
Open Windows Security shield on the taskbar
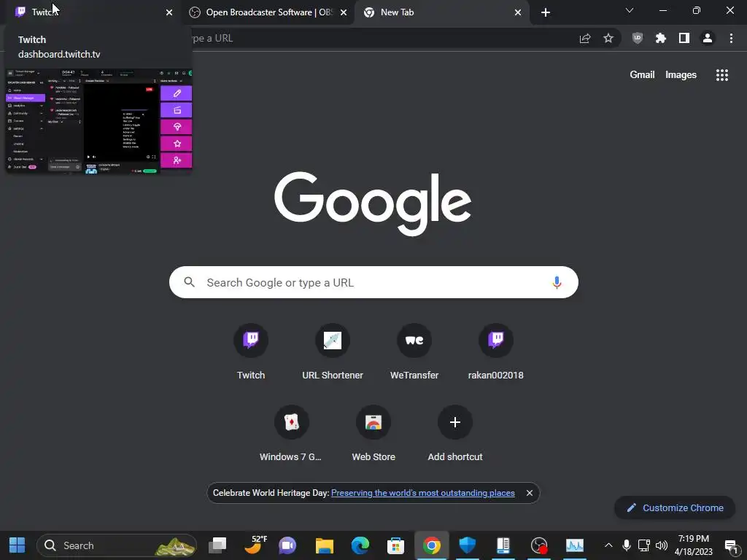468,545
